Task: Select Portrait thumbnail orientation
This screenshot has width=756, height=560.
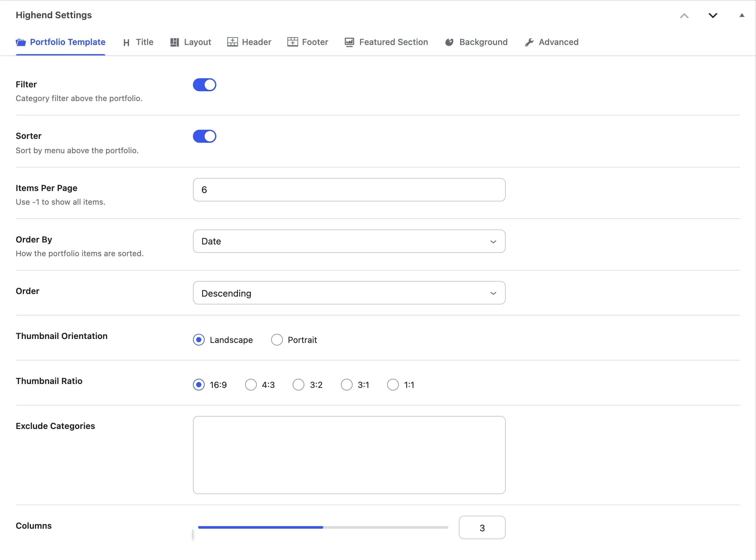Action: [x=277, y=340]
